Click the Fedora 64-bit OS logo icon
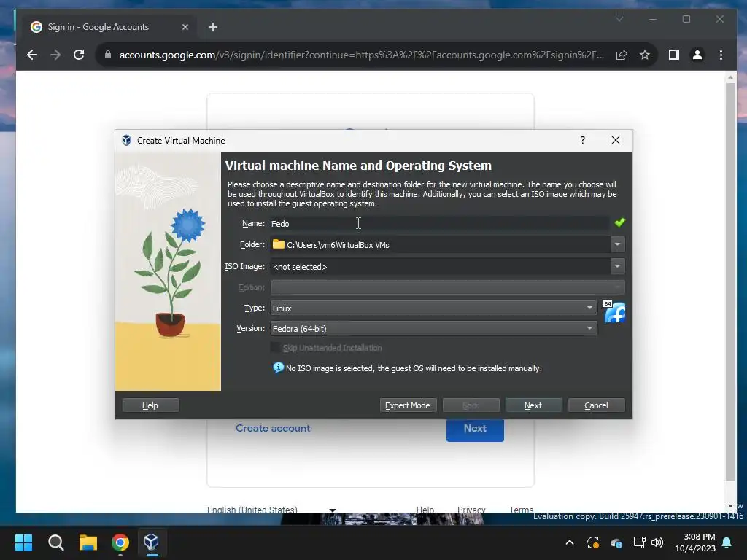747x560 pixels. (x=614, y=312)
